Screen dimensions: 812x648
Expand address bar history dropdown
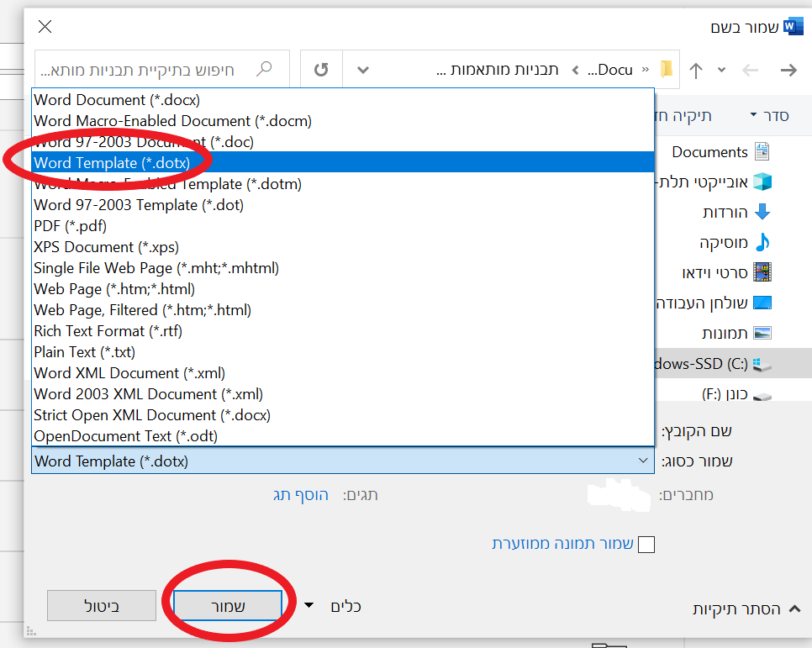coord(363,70)
